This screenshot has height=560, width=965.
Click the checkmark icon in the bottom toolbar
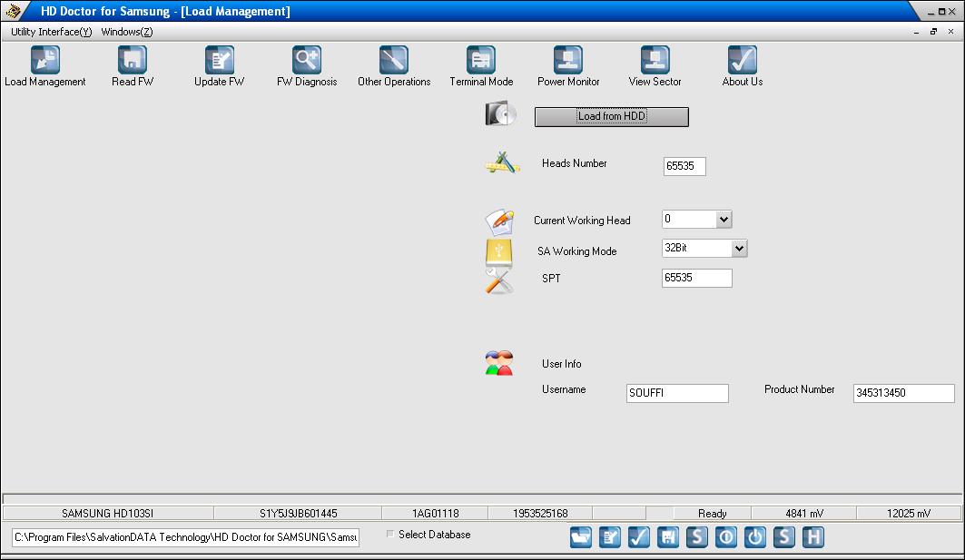tap(639, 537)
